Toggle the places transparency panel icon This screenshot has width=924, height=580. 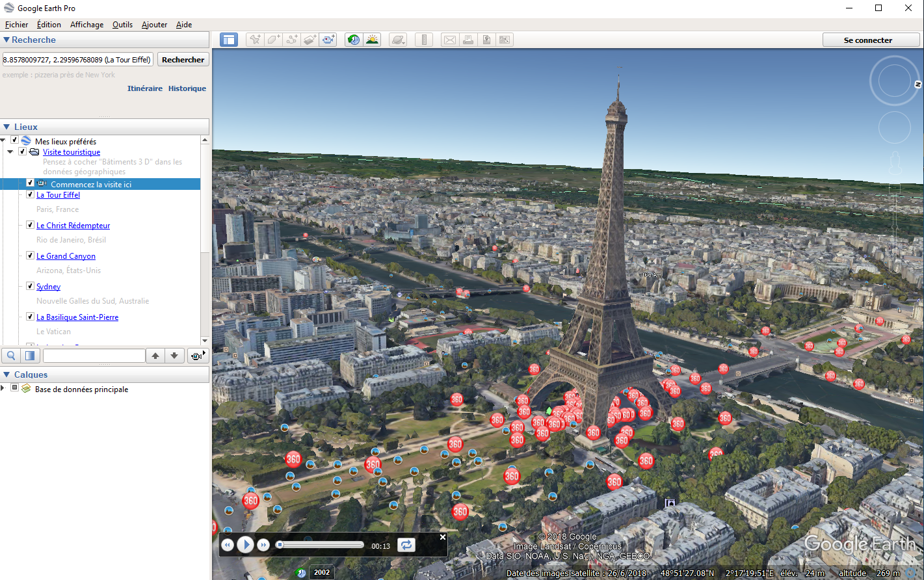point(30,356)
